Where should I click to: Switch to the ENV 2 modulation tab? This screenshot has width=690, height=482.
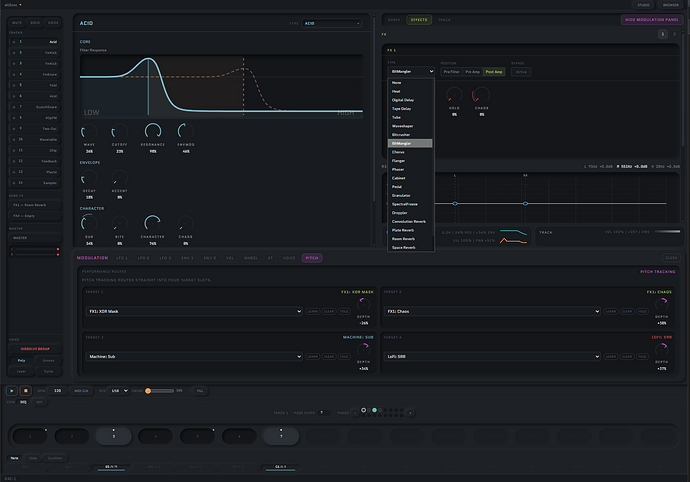point(209,258)
